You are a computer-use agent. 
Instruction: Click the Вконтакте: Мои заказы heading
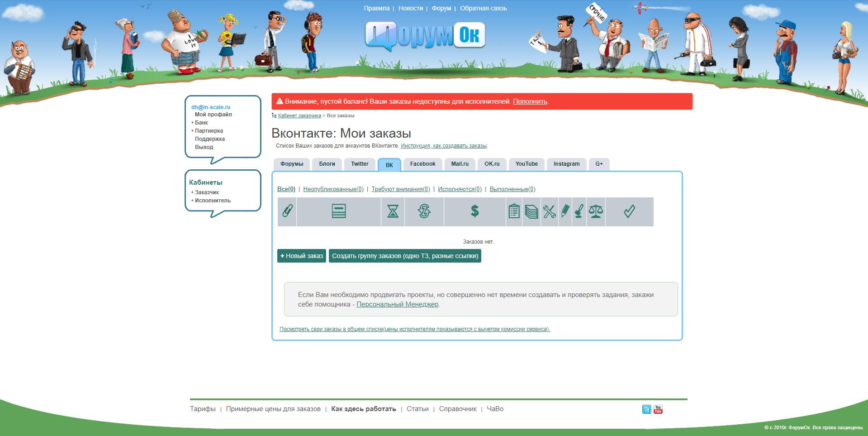click(x=341, y=133)
